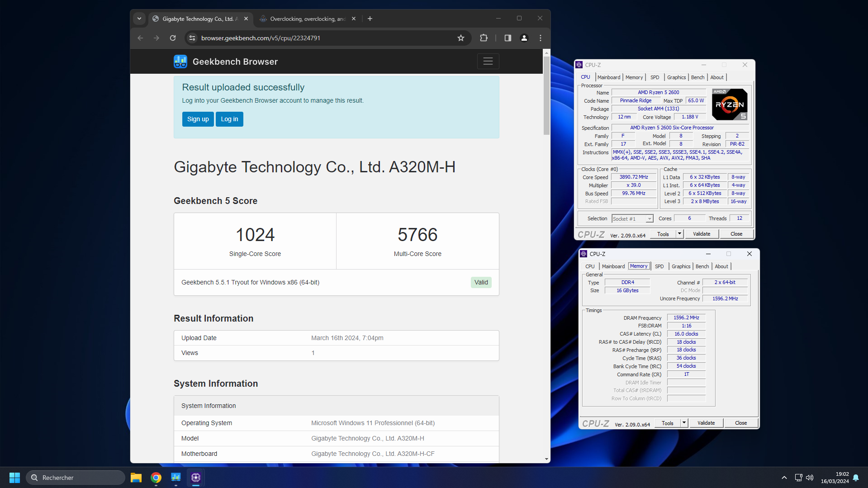This screenshot has height=488, width=868.
Task: Open the Chrome three-dot menu
Action: click(x=541, y=38)
